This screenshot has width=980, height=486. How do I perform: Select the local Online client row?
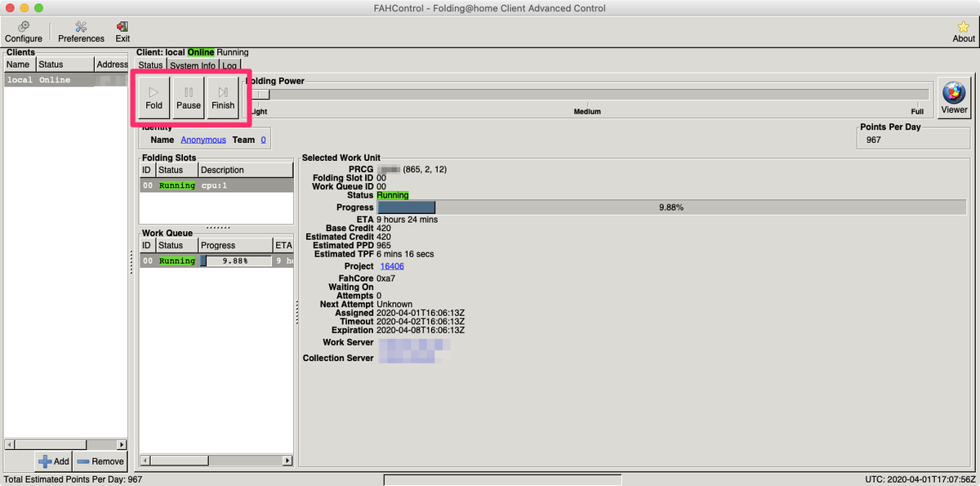click(x=65, y=80)
